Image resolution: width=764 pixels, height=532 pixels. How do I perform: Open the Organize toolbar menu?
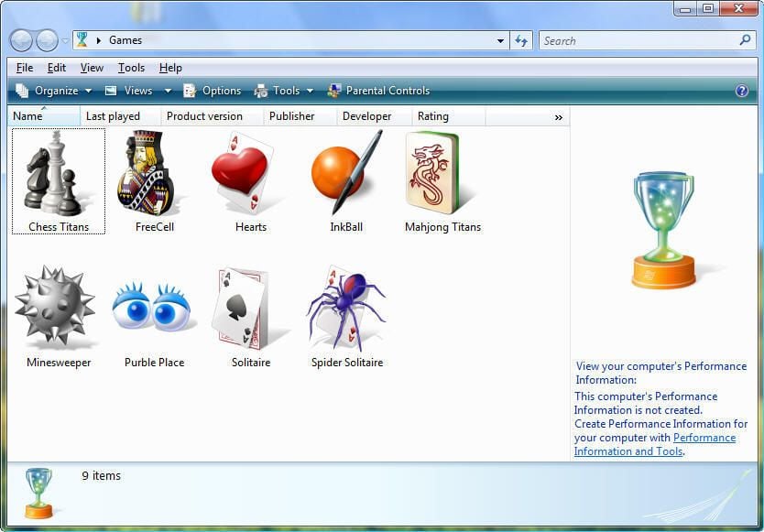click(x=54, y=91)
